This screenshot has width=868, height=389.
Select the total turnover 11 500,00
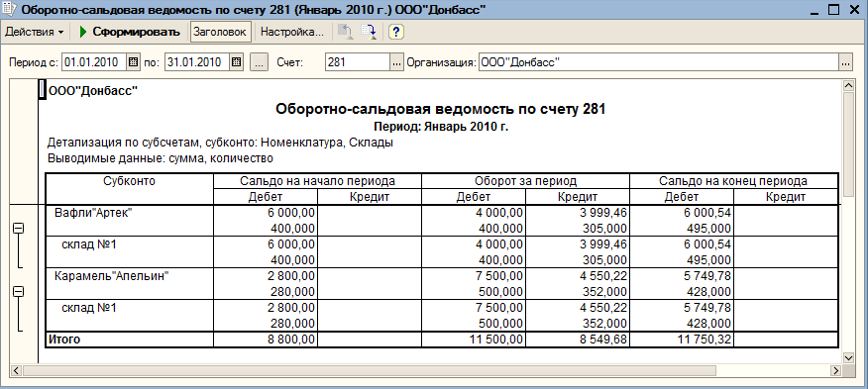tap(495, 340)
